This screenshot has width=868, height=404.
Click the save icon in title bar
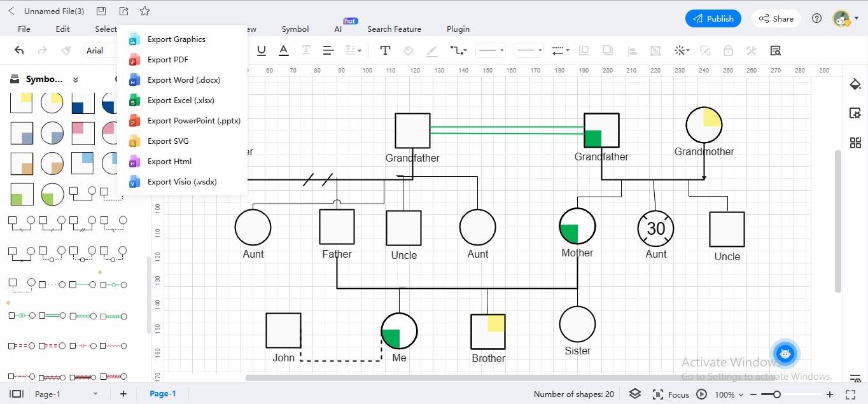101,11
